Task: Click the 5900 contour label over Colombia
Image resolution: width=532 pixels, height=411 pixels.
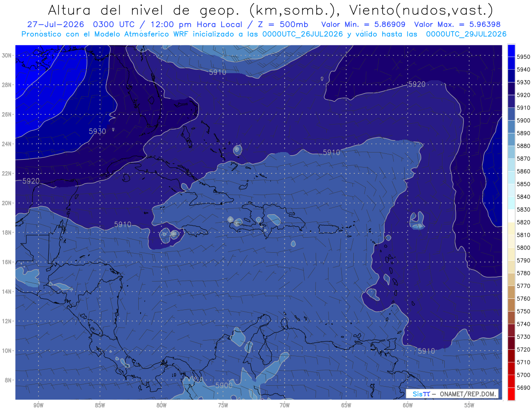Action: [x=224, y=386]
